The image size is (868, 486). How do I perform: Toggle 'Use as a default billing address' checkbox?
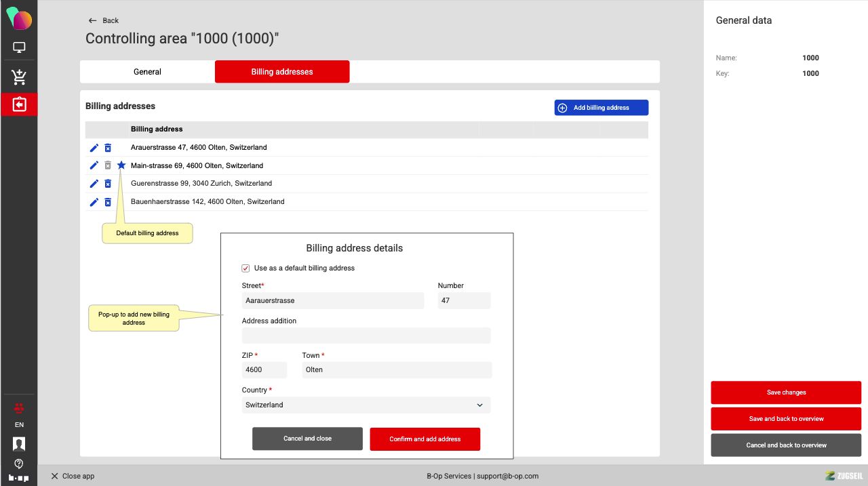point(246,268)
